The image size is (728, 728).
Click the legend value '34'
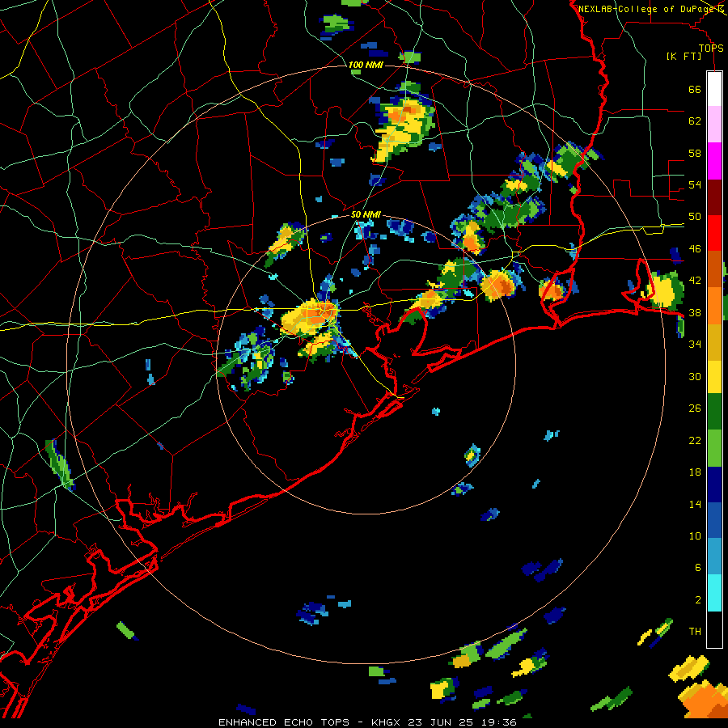coord(695,345)
